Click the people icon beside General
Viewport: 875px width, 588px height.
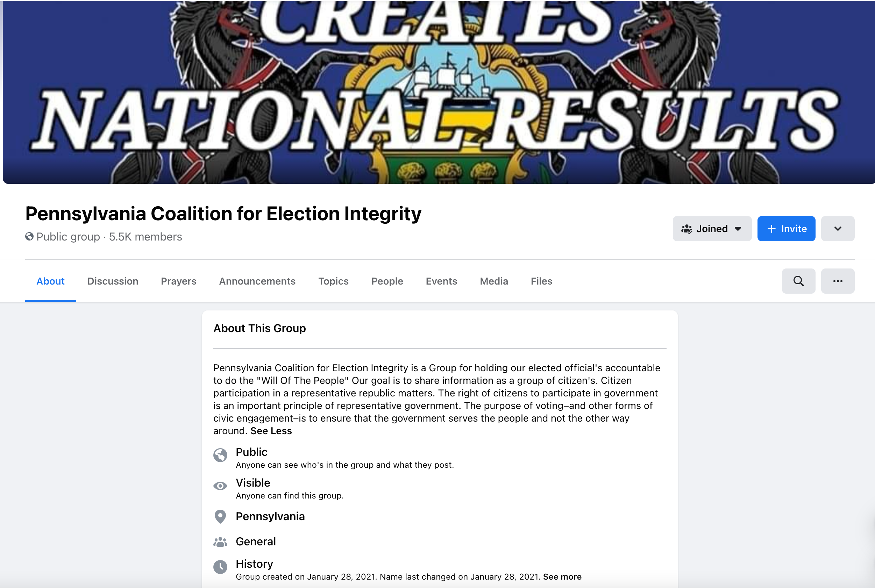220,542
